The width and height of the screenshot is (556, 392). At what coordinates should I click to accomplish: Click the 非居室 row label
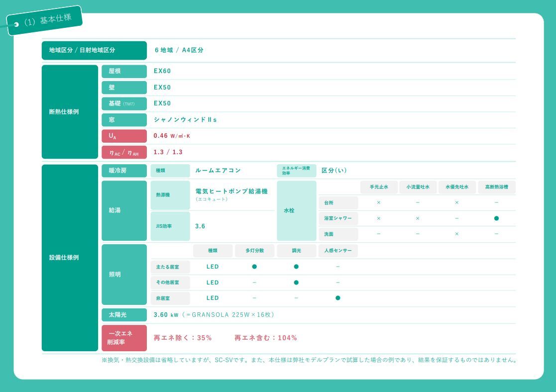[x=170, y=298]
